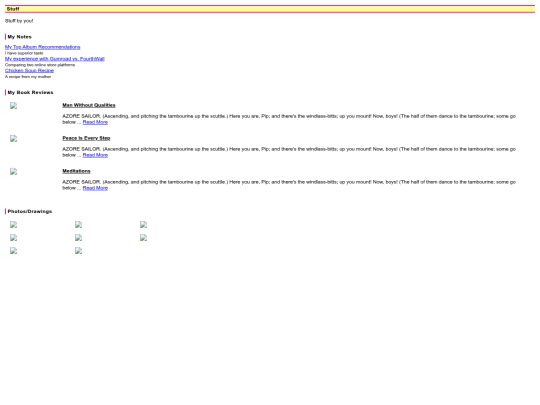This screenshot has height=405, width=540.
Task: Click the 'Stuff by you!' subtitle text
Action: tap(19, 21)
